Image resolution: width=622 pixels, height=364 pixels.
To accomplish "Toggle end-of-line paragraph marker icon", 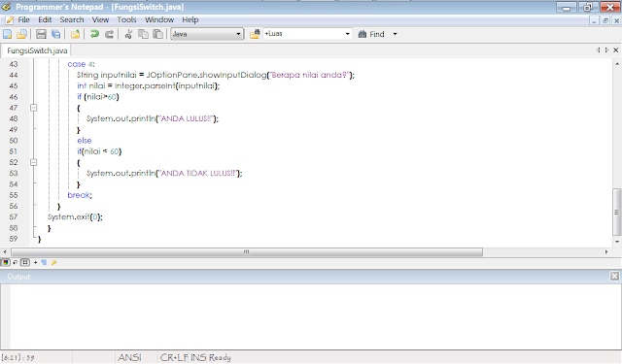I will click(44, 262).
